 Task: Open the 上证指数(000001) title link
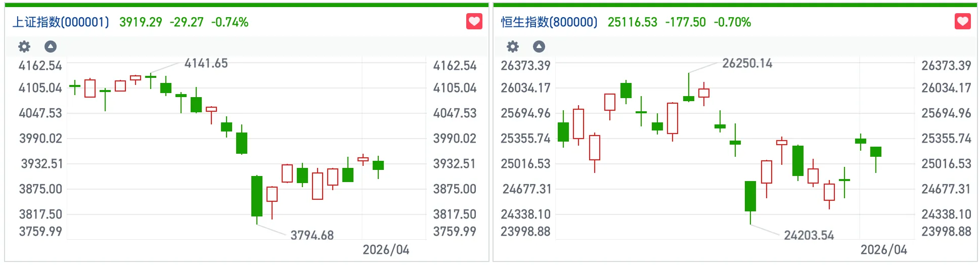pyautogui.click(x=61, y=22)
